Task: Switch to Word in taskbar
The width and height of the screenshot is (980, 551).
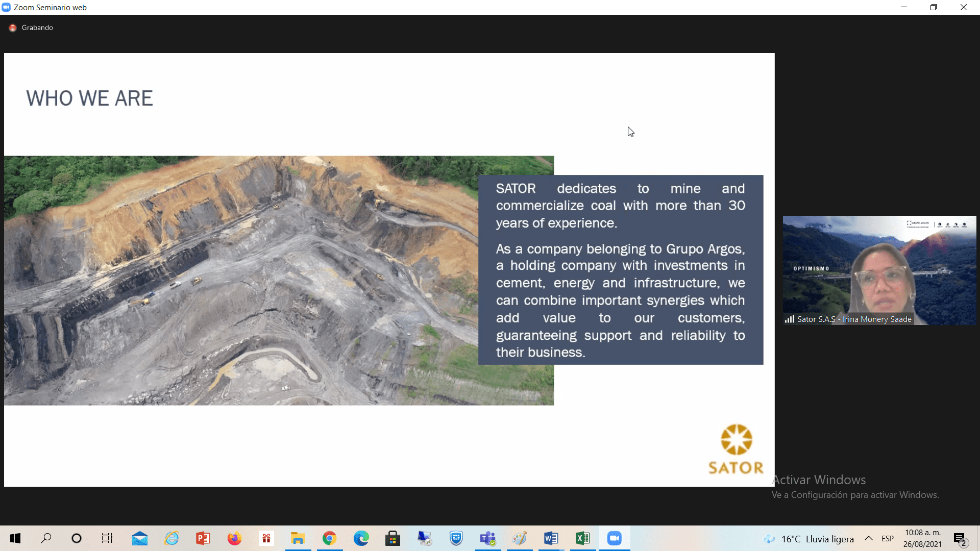Action: point(551,538)
